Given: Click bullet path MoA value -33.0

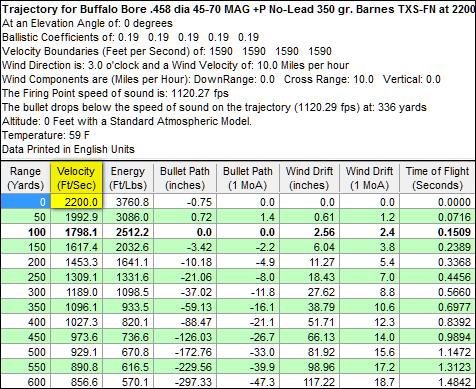Looking at the screenshot, I should (248, 352).
